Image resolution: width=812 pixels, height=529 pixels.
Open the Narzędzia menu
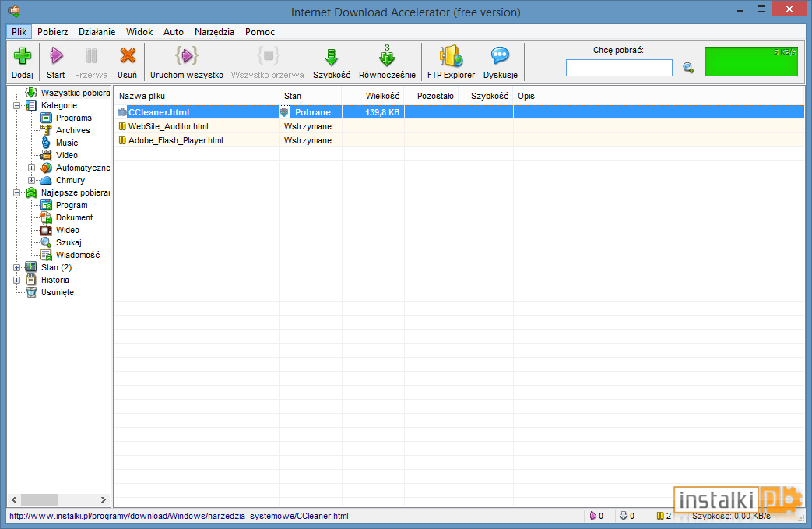(x=214, y=32)
